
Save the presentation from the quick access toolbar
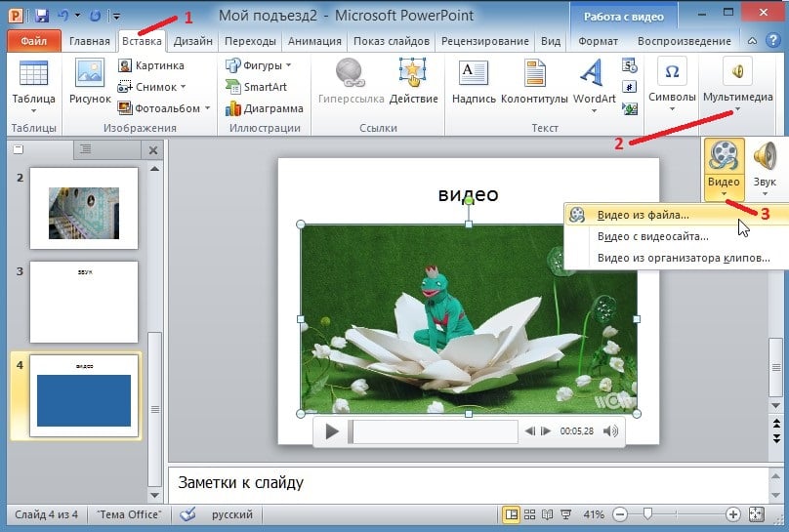42,16
